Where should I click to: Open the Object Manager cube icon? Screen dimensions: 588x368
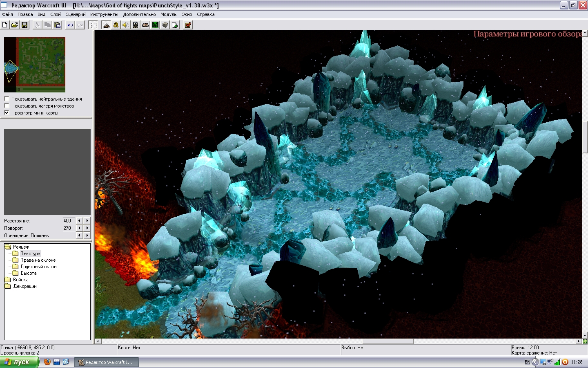point(165,25)
